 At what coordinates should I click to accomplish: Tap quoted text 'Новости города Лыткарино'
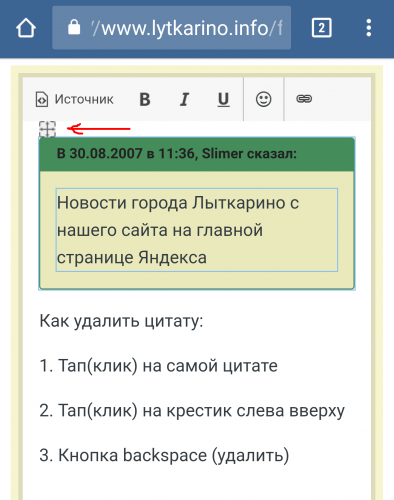tap(171, 203)
